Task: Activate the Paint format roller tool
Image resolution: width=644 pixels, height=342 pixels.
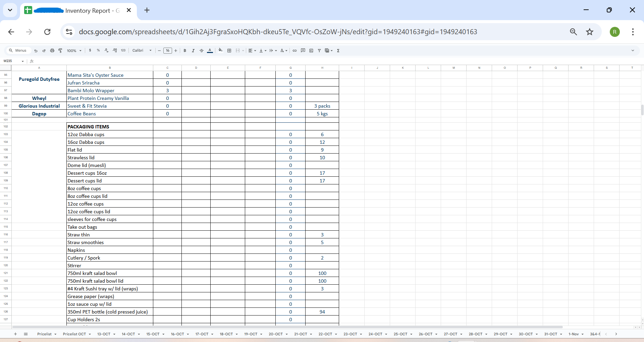Action: click(x=60, y=51)
